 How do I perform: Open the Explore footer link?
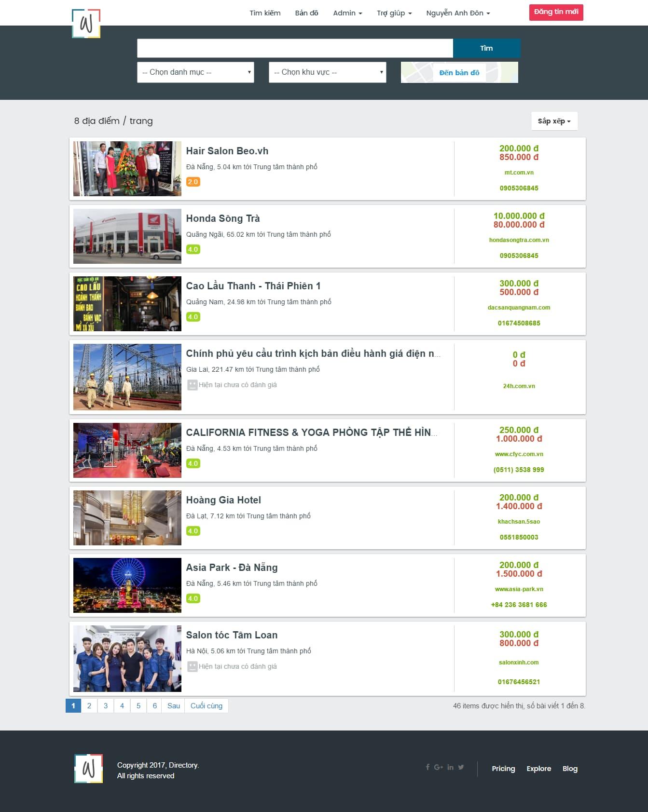pos(539,769)
